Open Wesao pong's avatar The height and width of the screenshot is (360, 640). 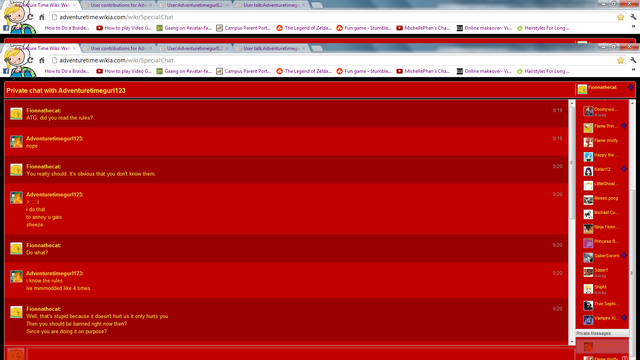pos(588,200)
